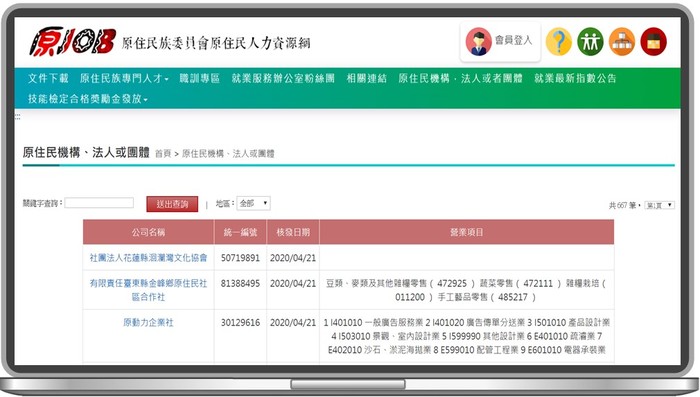Screen dimensions: 700x397
Task: Click 2020/04/21 date in 81388495 row
Action: pyautogui.click(x=293, y=283)
